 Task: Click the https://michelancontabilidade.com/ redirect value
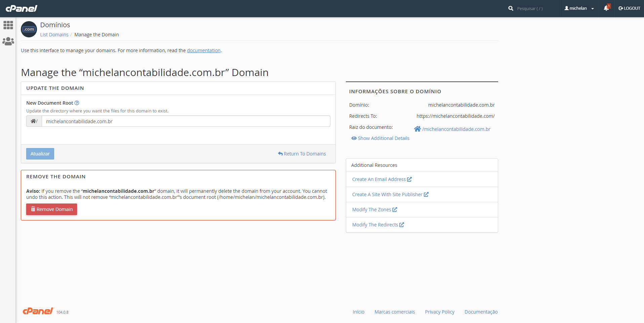point(455,116)
